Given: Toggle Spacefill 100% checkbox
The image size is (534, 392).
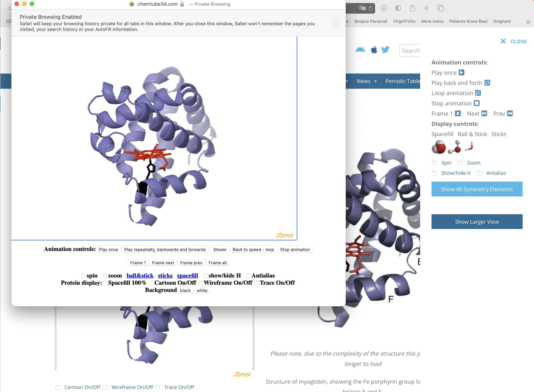Looking at the screenshot, I should point(105,283).
